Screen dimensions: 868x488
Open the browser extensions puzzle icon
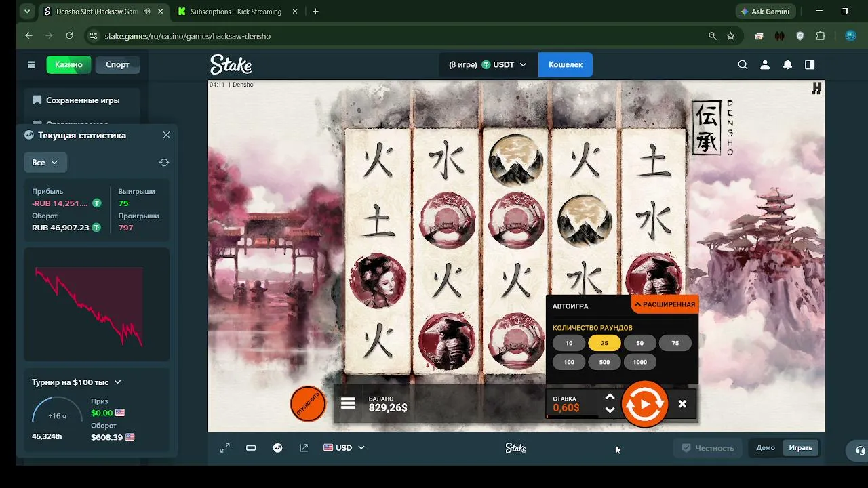pyautogui.click(x=821, y=36)
